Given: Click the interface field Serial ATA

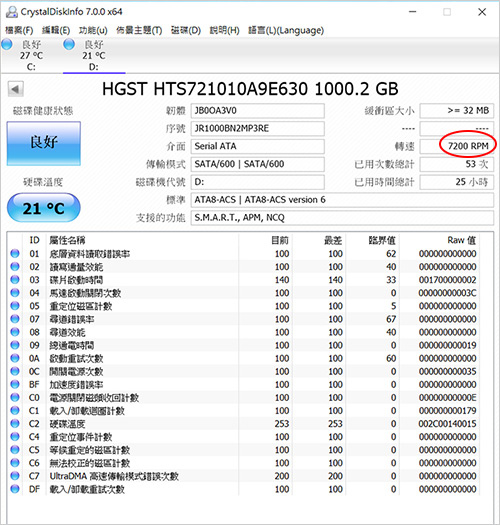Looking at the screenshot, I should click(258, 146).
